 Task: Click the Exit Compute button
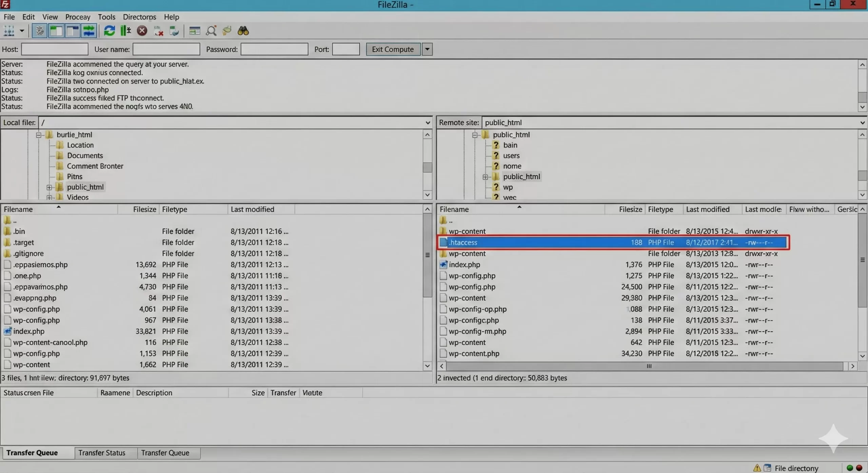[393, 49]
